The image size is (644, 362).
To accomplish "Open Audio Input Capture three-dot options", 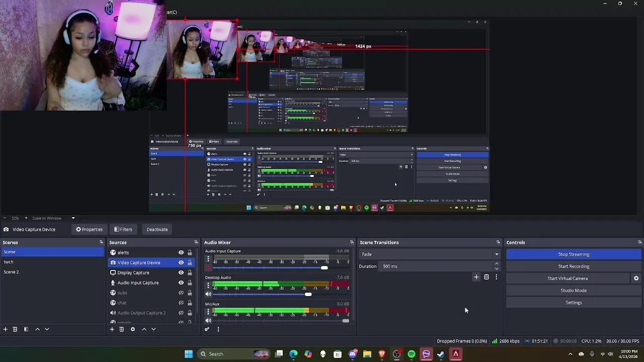I will pyautogui.click(x=208, y=259).
